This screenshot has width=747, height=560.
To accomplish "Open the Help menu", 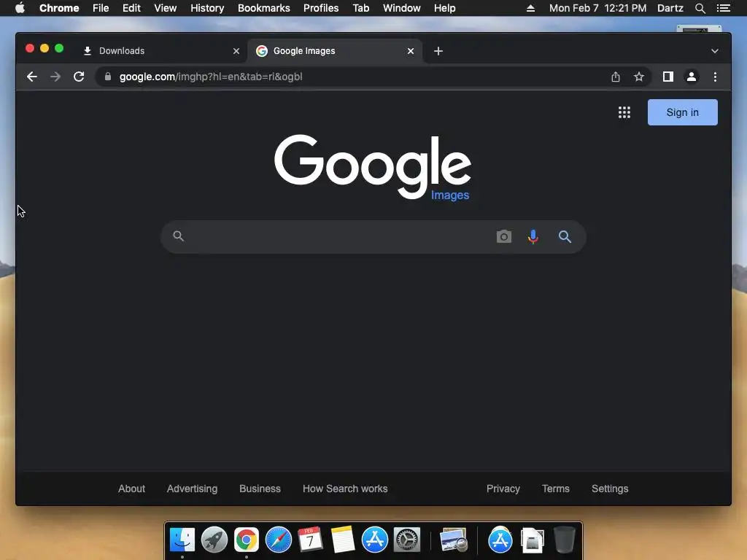I will [x=444, y=8].
